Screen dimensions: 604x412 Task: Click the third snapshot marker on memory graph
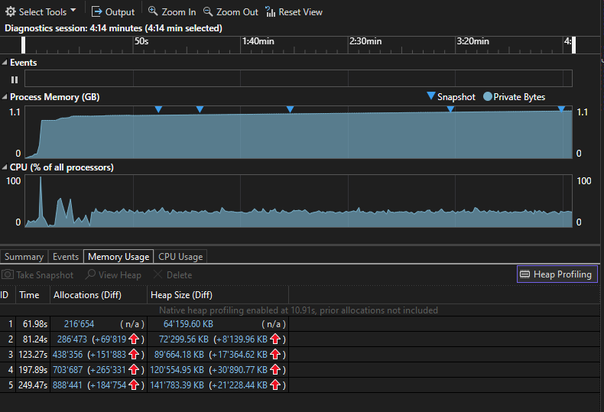(x=290, y=109)
